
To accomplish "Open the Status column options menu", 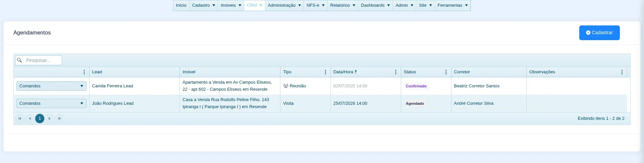I will (446, 72).
